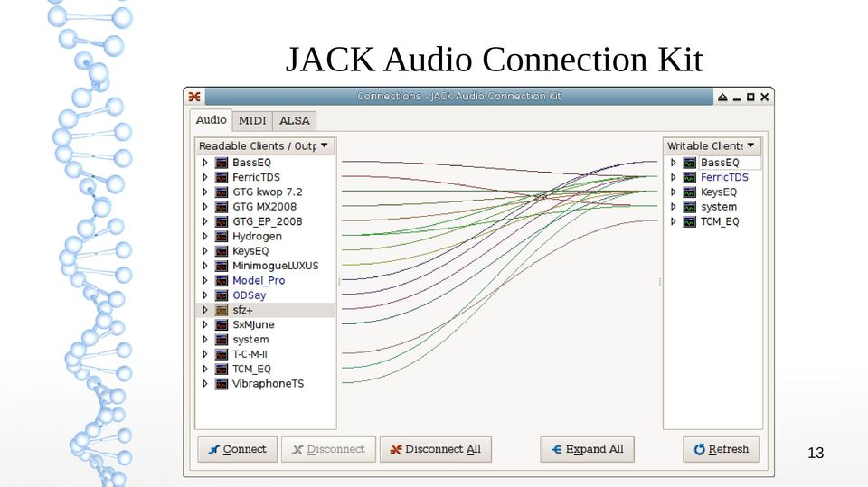This screenshot has height=487, width=868.
Task: Expand the writable system client
Action: 673,207
